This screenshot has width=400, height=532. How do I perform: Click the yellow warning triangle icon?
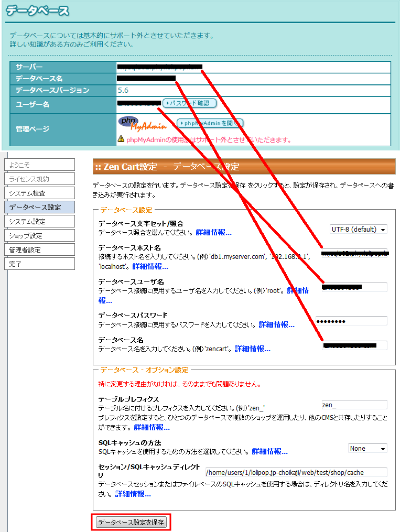[121, 139]
